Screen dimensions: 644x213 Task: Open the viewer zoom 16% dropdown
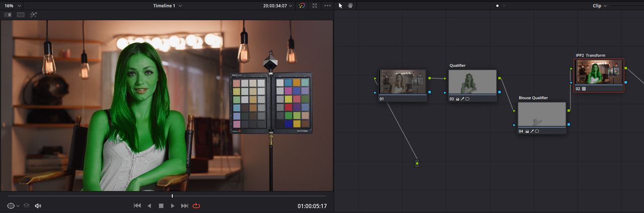(12, 6)
